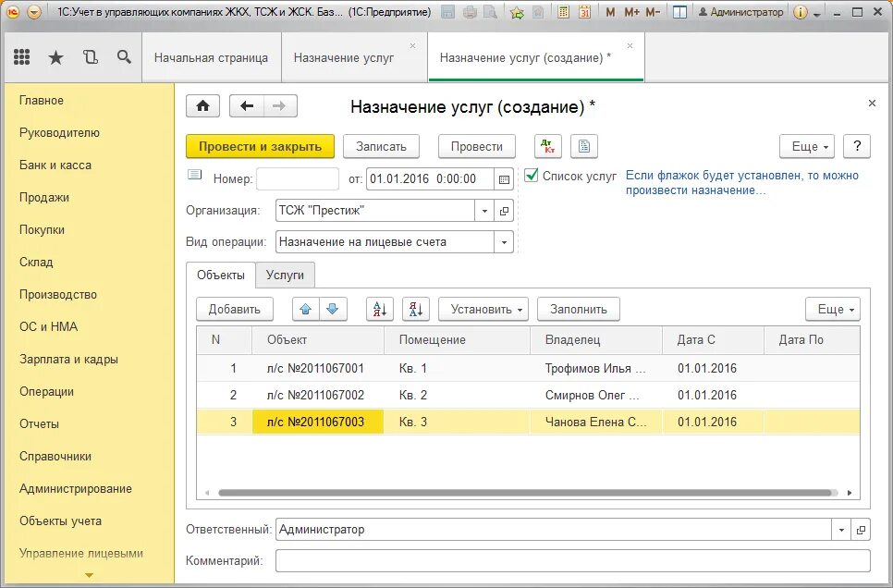Click Заполнить button
Screen dimensions: 893x588
coord(579,310)
